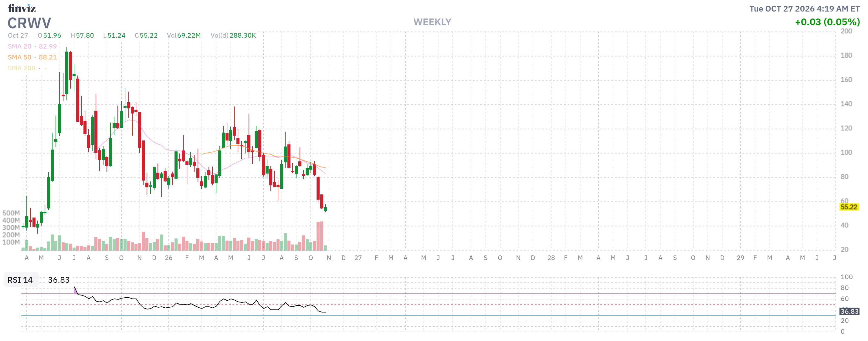The image size is (868, 341).
Task: Click the dark 36.83 RSI axis tag
Action: [x=849, y=311]
